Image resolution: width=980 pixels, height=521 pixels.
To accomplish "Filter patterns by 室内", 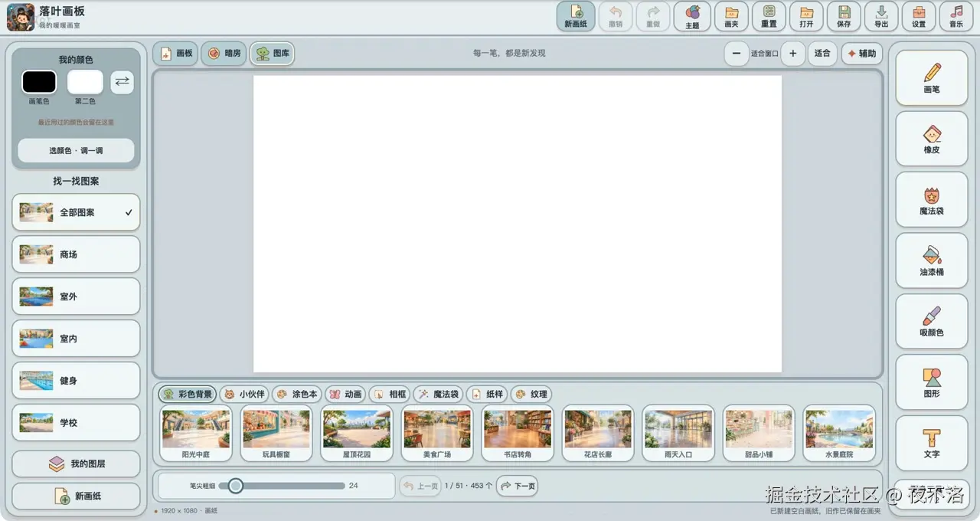I will [x=76, y=339].
